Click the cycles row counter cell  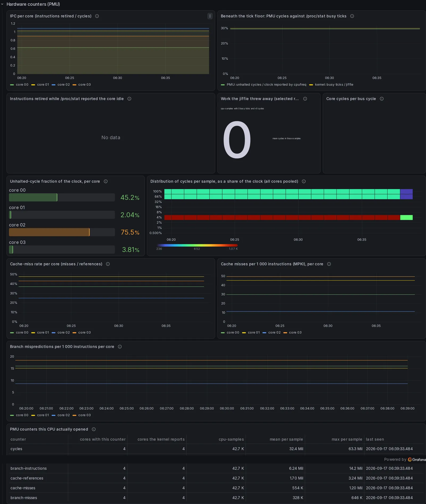(39, 449)
